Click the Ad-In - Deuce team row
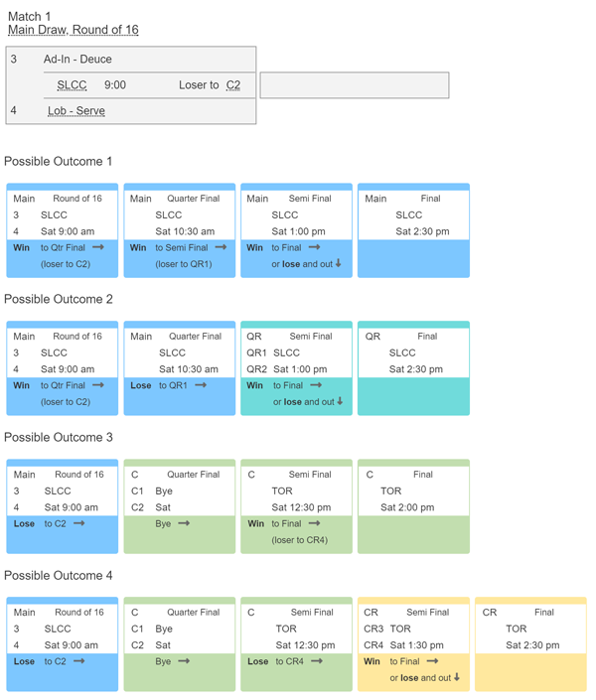This screenshot has height=700, width=596. point(131,60)
